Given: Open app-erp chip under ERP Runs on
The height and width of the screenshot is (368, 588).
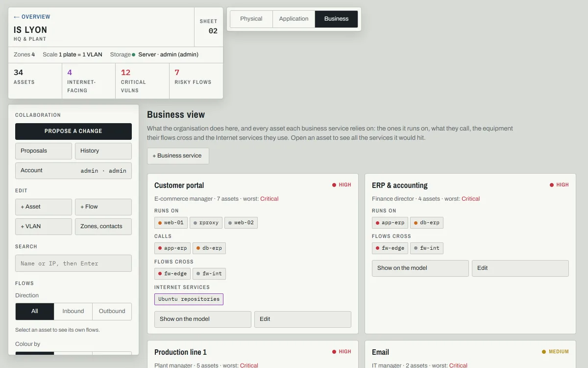Looking at the screenshot, I should [x=390, y=223].
